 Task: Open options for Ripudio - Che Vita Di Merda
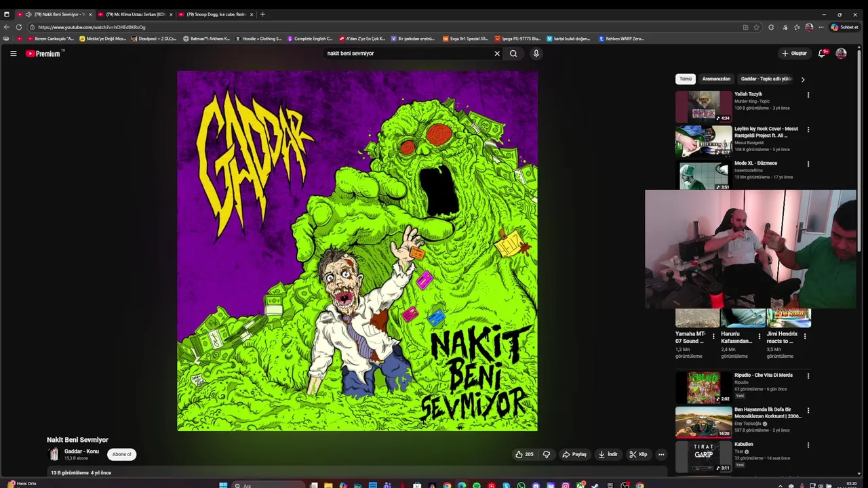[x=808, y=375]
